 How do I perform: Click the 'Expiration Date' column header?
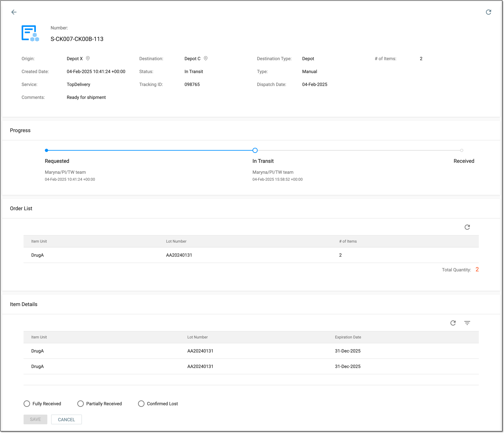tap(348, 337)
